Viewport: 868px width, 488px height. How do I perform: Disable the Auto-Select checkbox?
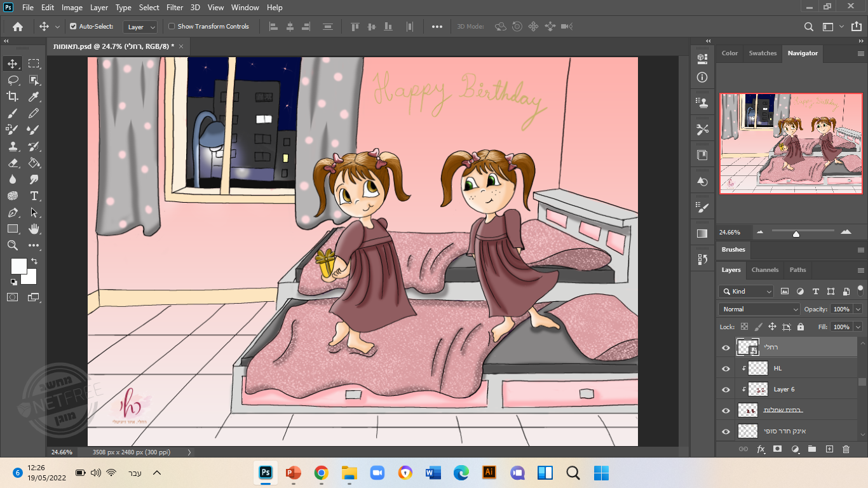coord(73,27)
